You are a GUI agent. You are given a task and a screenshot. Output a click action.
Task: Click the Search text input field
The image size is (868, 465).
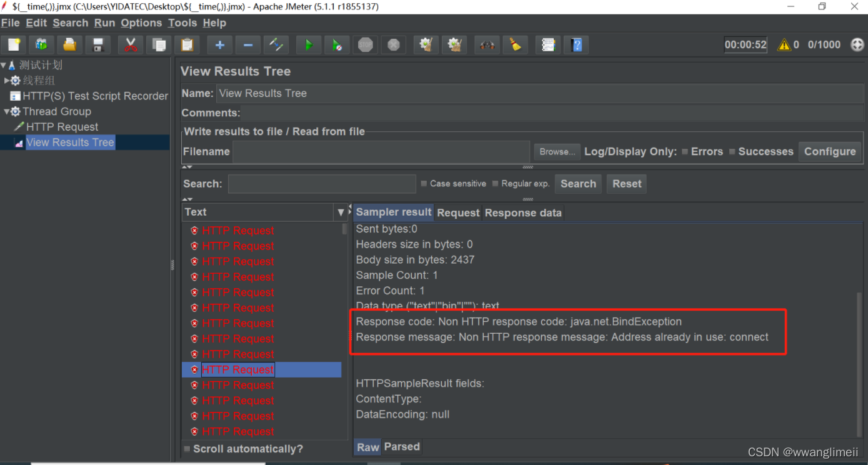pos(322,184)
